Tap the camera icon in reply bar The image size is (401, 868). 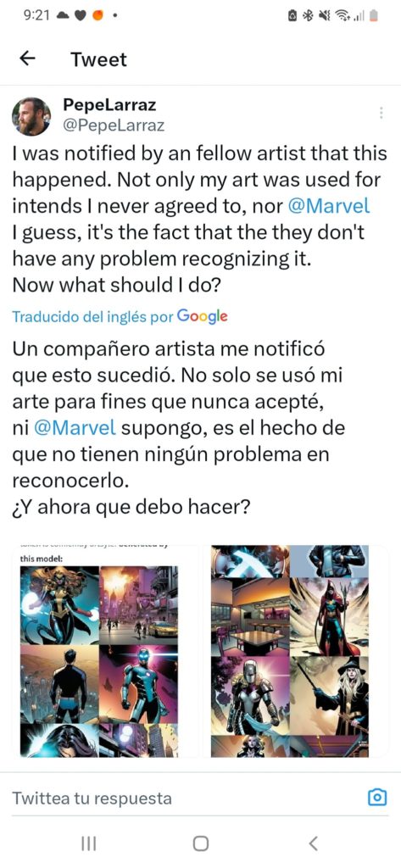(377, 797)
